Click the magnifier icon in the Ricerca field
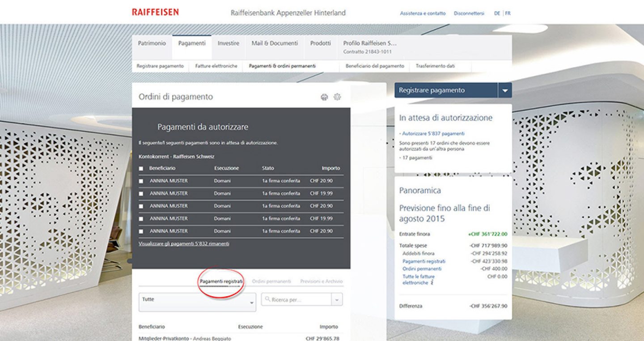644x341 pixels. point(267,299)
